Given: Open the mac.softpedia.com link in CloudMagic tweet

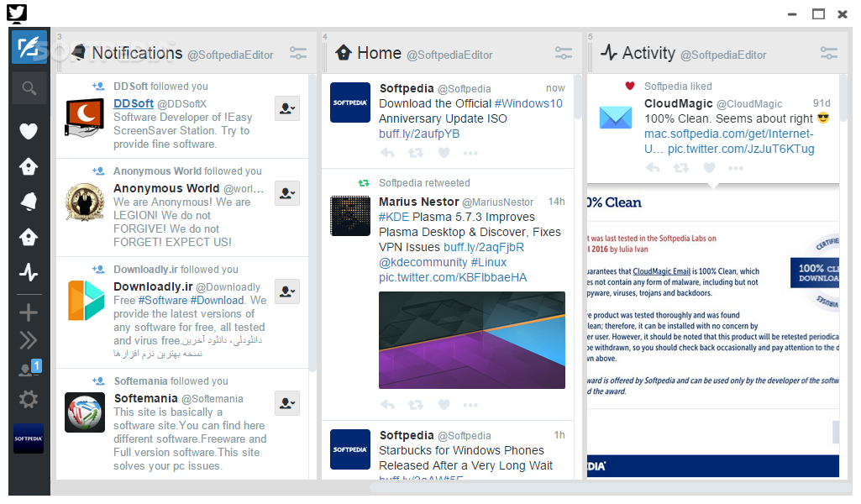Looking at the screenshot, I should 728,141.
